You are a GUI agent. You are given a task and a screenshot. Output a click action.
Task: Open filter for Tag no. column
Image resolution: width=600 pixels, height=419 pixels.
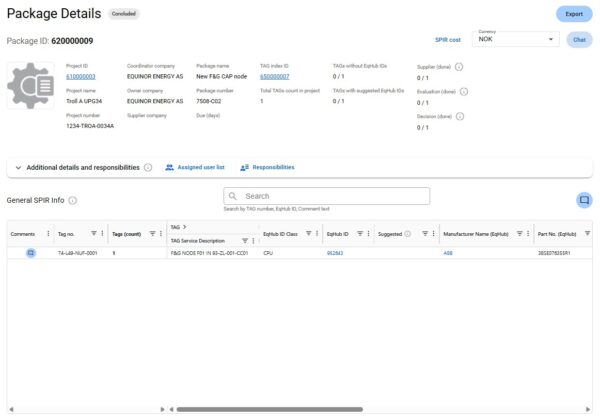[x=93, y=233]
